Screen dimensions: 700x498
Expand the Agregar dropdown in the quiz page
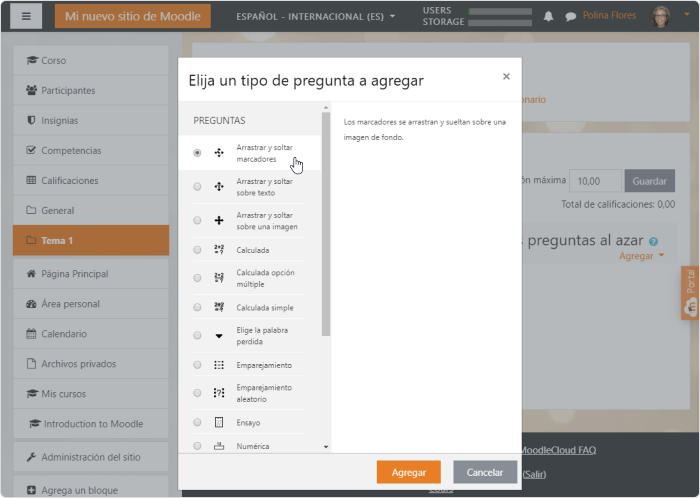click(641, 256)
